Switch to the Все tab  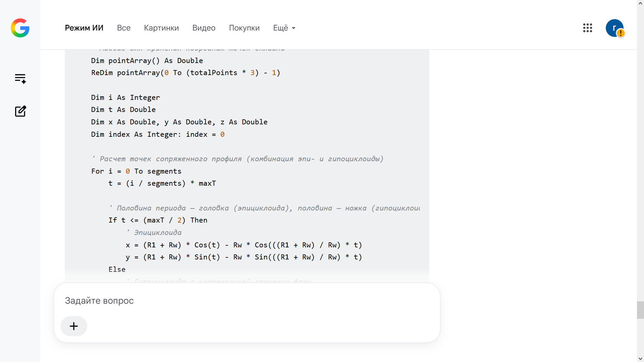(124, 28)
